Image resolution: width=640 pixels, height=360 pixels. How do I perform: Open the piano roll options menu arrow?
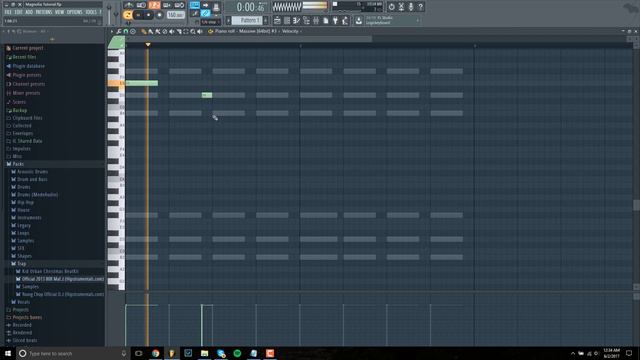[111, 31]
